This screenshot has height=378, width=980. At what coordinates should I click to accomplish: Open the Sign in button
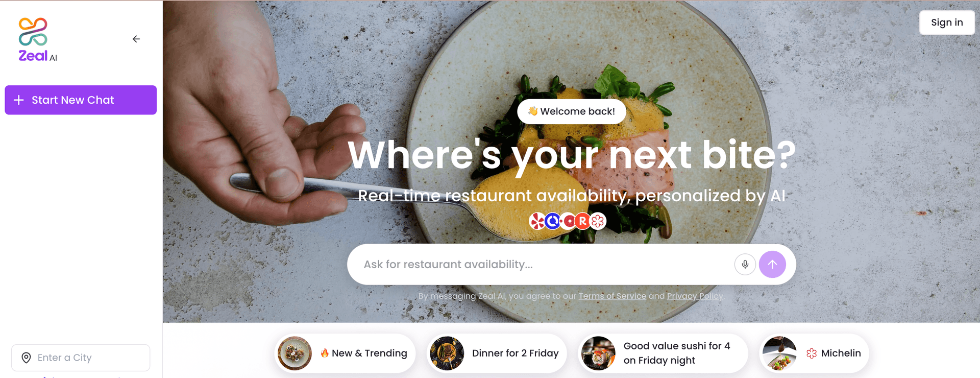(x=947, y=22)
